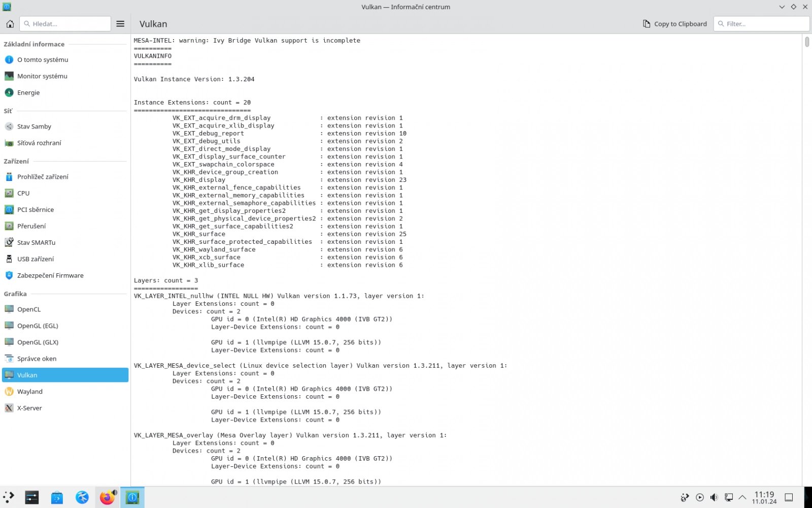Open Monitor systému in the sidebar
The height and width of the screenshot is (508, 812).
click(x=65, y=76)
